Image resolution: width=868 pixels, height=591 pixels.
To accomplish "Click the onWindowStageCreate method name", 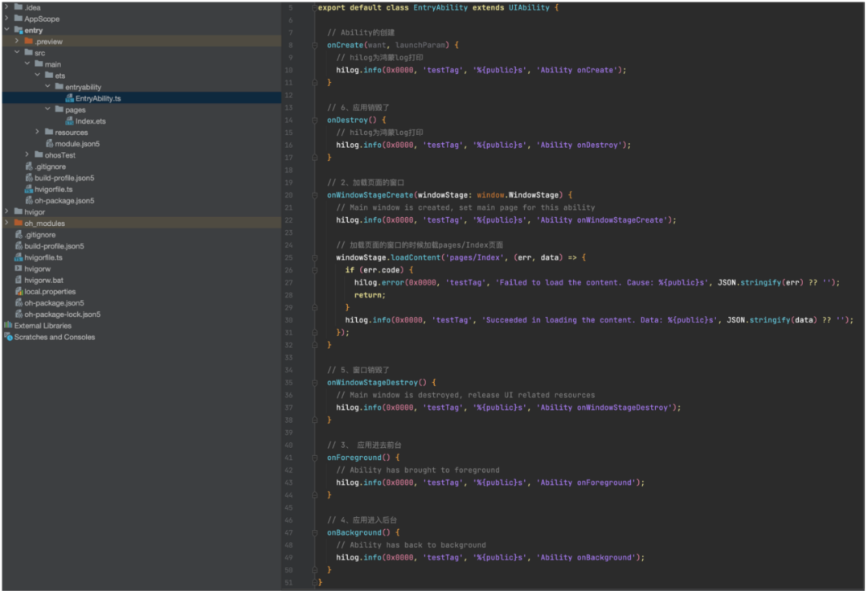I will coord(370,195).
